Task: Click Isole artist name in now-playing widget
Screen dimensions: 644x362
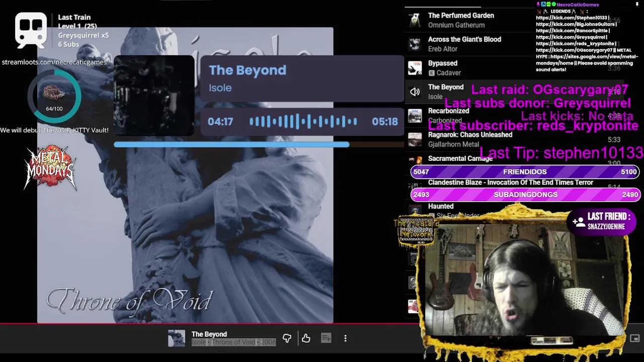Action: pyautogui.click(x=220, y=88)
